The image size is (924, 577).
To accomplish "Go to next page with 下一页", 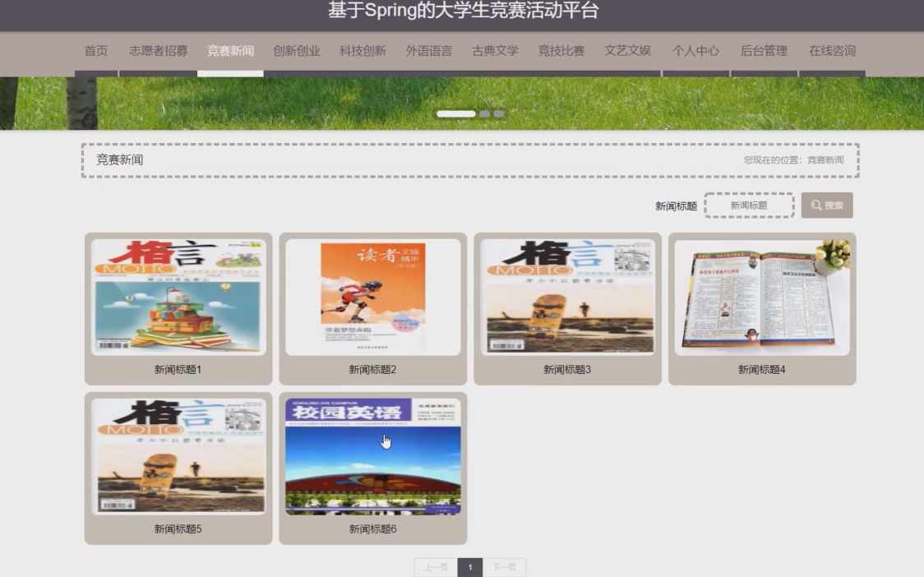I will 504,567.
